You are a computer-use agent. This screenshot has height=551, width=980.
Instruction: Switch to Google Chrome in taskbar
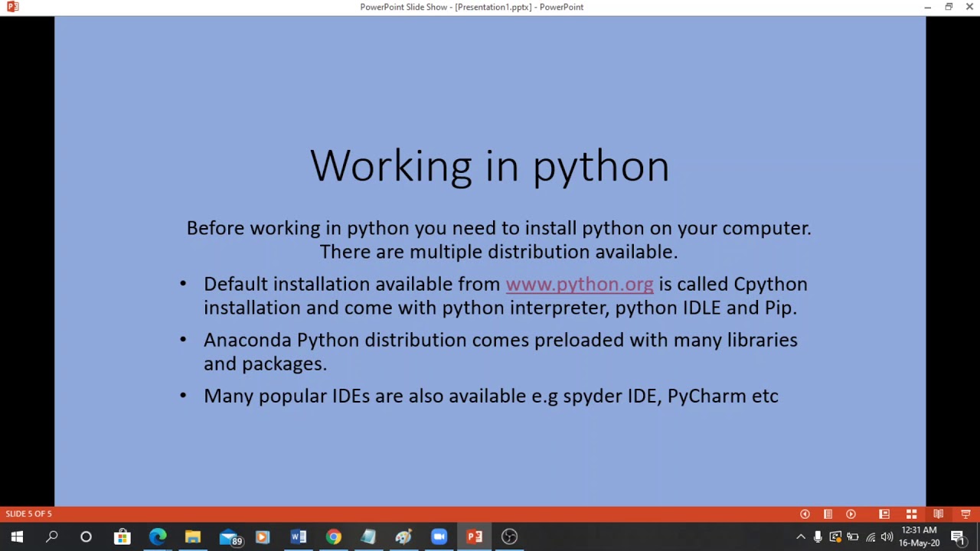(333, 536)
